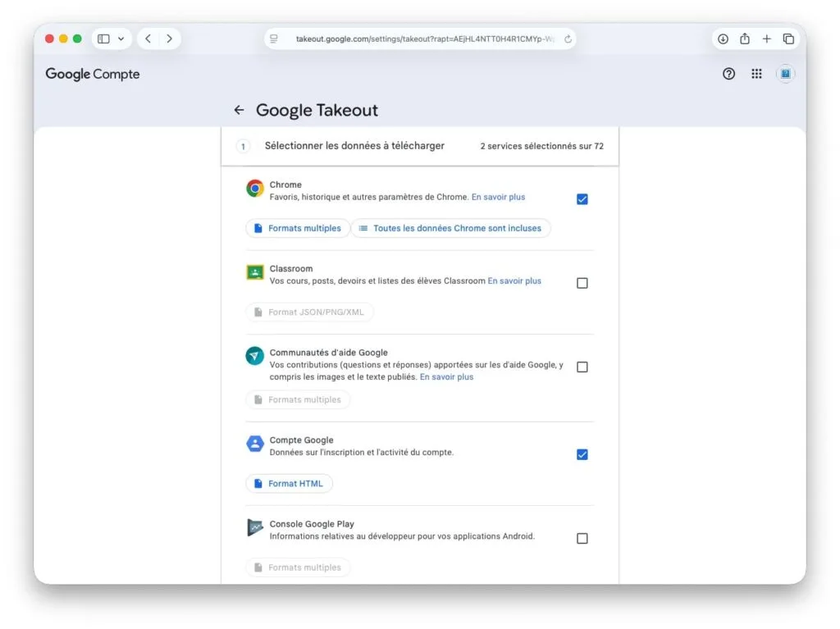Open the Google apps grid
840x629 pixels.
coord(756,74)
